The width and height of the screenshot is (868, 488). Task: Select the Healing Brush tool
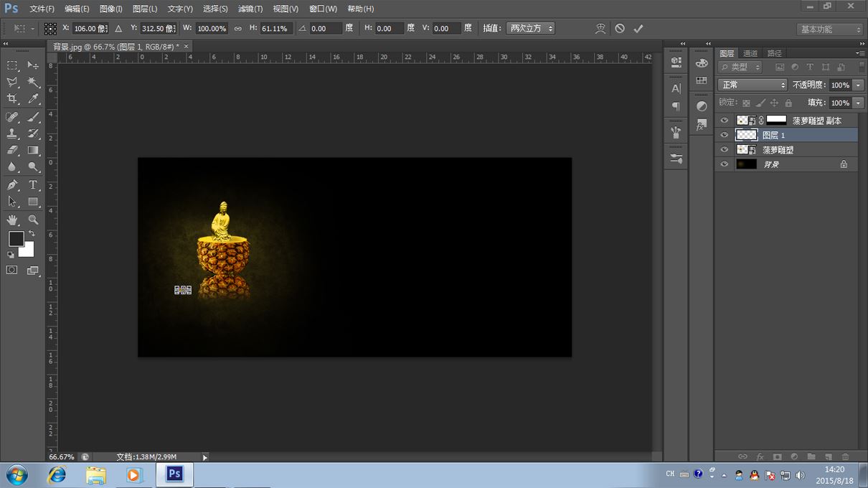12,117
